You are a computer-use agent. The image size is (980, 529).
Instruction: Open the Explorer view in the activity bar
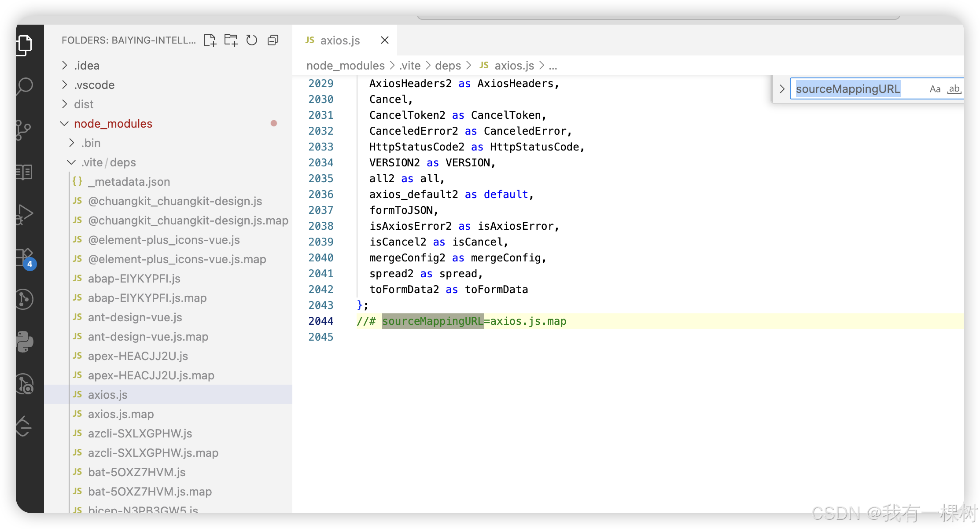tap(24, 44)
